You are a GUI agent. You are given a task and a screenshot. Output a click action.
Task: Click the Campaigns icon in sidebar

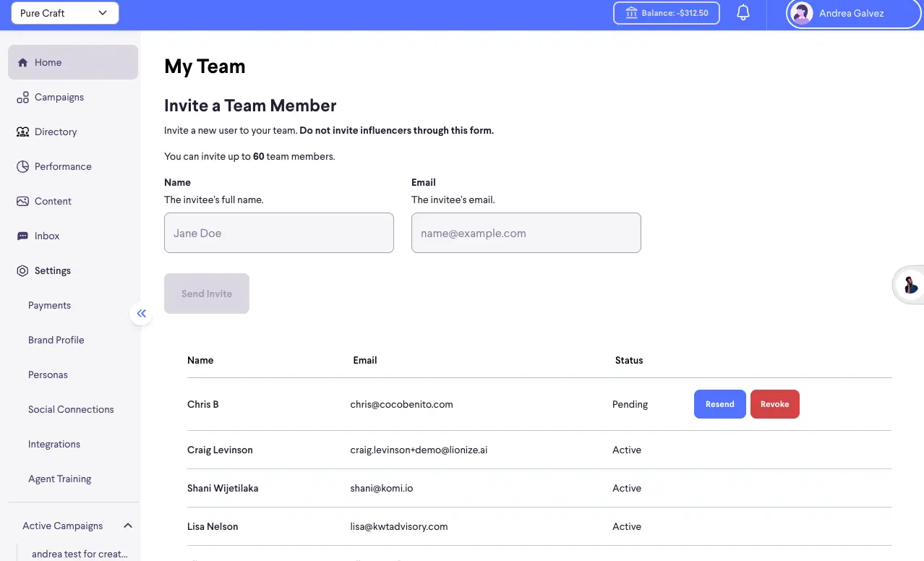coord(22,98)
